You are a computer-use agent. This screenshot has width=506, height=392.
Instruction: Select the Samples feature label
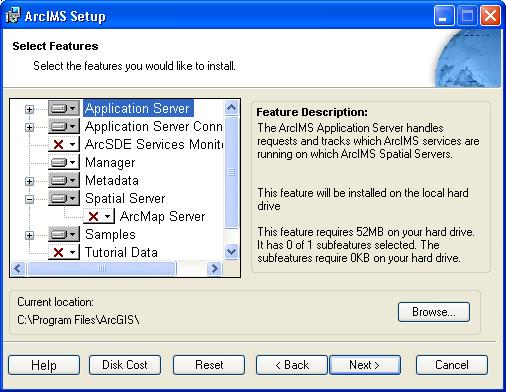(110, 234)
